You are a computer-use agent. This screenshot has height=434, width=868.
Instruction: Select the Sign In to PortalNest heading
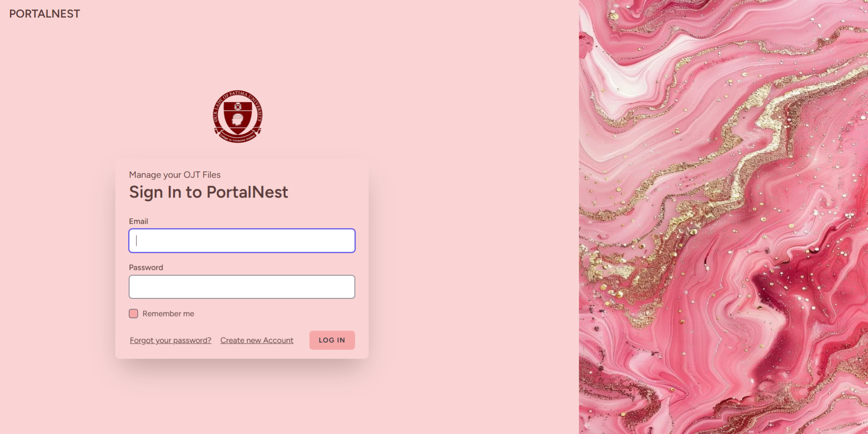(208, 193)
